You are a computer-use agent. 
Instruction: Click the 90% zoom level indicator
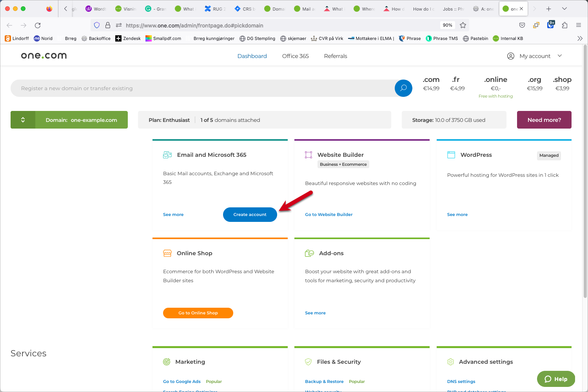coord(448,25)
